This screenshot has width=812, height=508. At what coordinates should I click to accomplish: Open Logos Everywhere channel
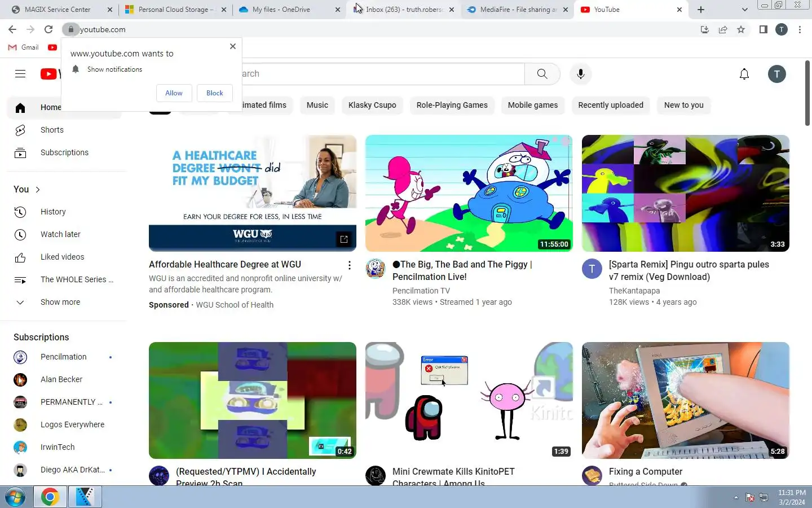(64, 424)
